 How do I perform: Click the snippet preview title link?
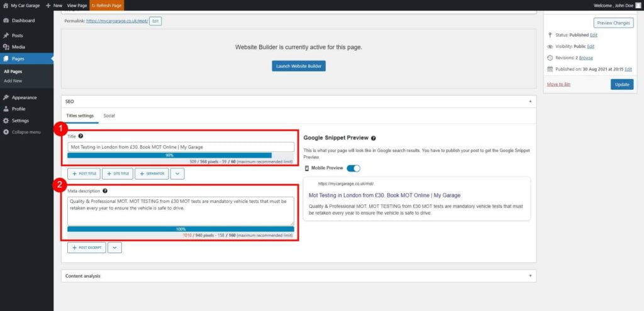point(384,195)
